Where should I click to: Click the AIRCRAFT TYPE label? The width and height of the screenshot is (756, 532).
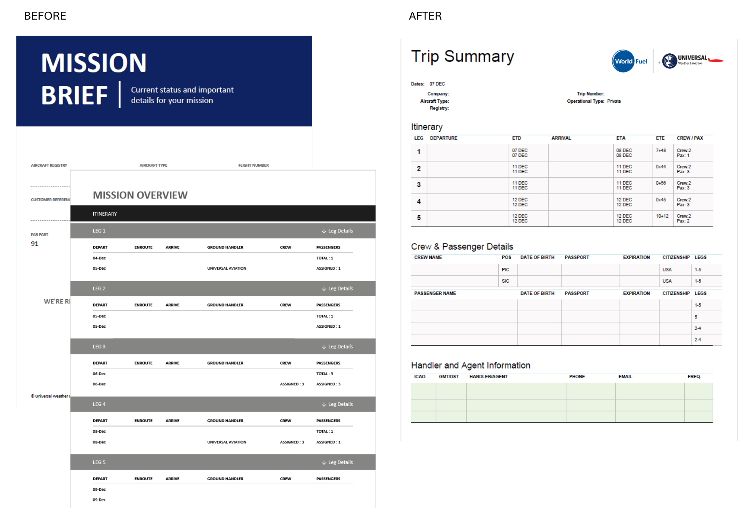point(153,165)
